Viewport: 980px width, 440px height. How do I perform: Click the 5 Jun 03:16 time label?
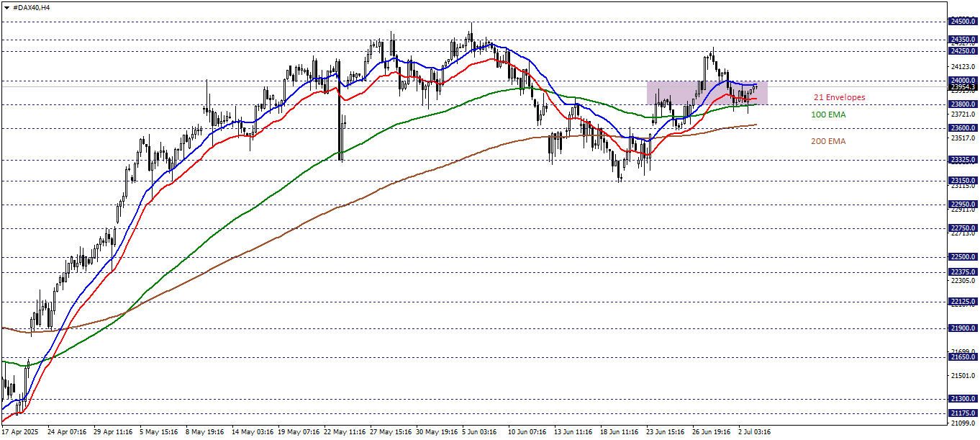(479, 432)
